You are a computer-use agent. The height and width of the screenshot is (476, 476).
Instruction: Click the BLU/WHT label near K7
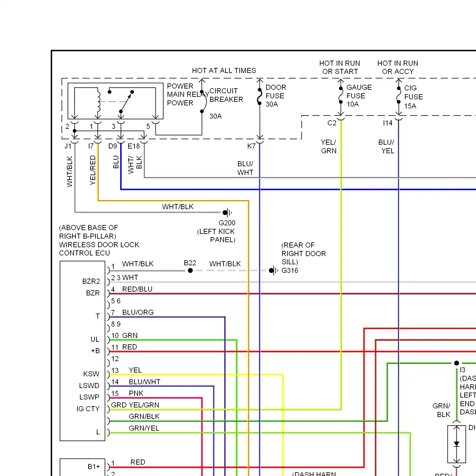[x=245, y=168]
